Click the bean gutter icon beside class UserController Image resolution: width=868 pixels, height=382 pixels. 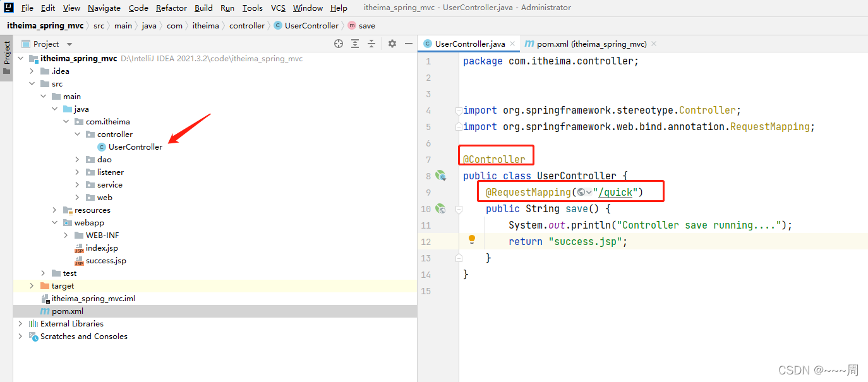[440, 176]
